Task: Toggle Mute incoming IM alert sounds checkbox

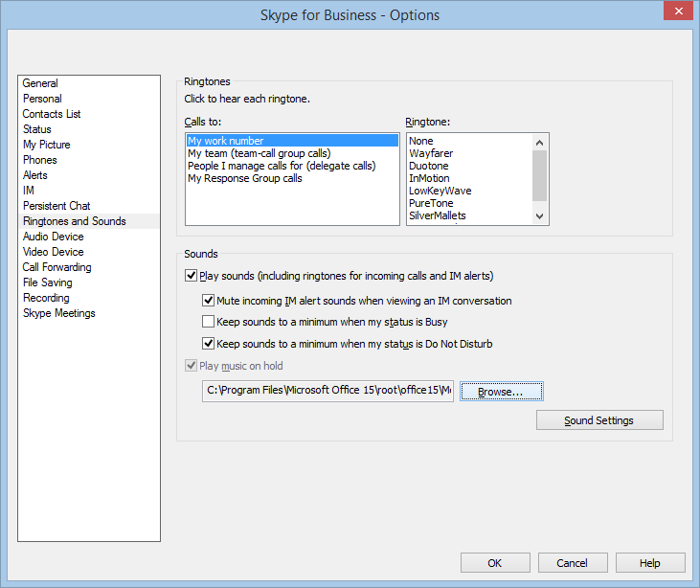Action: (x=209, y=301)
